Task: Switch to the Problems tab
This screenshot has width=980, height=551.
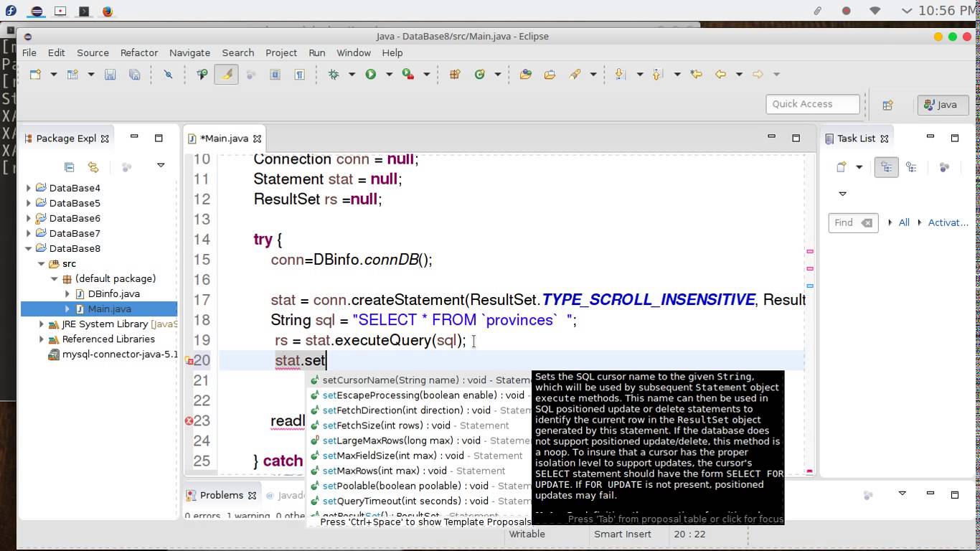Action: click(x=221, y=495)
